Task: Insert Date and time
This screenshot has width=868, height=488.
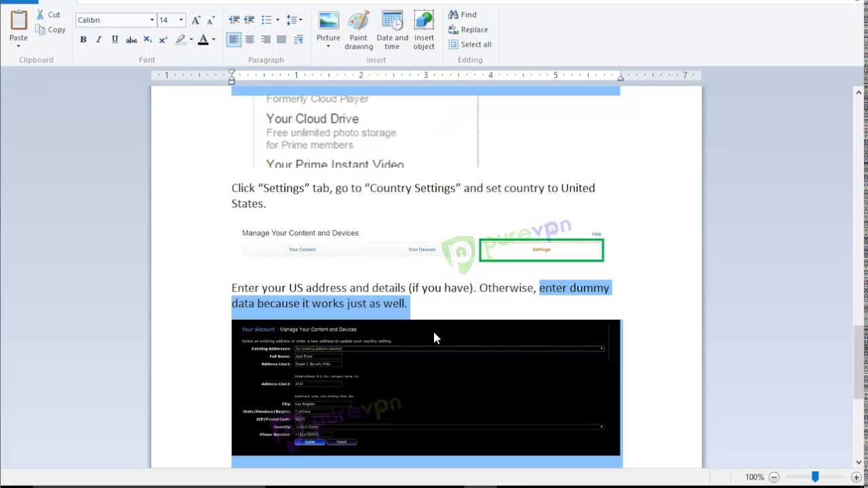Action: click(392, 30)
